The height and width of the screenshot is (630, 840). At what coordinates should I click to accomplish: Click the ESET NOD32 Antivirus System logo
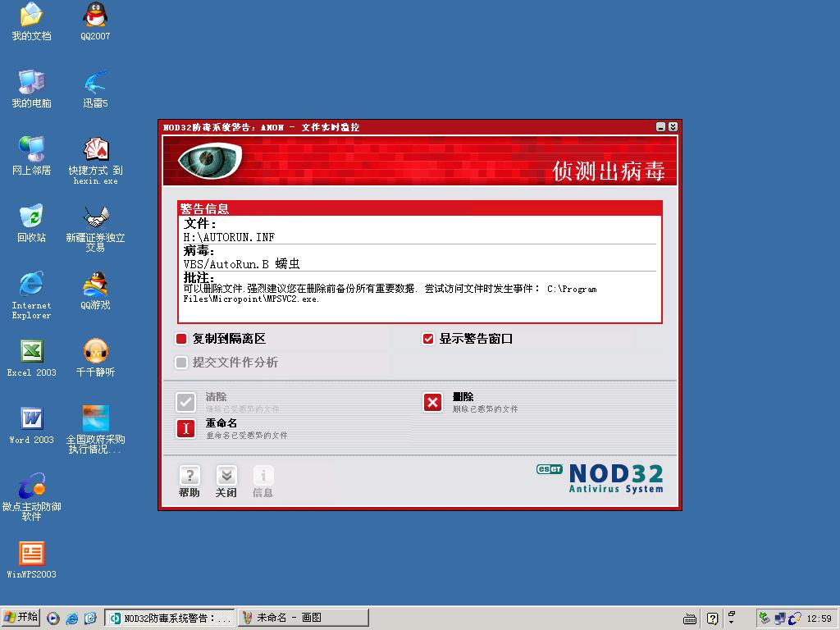tap(600, 478)
